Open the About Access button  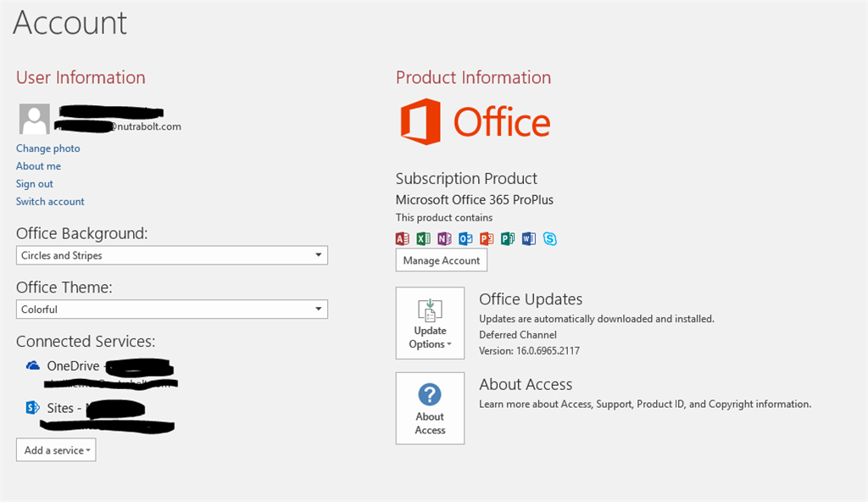point(430,409)
